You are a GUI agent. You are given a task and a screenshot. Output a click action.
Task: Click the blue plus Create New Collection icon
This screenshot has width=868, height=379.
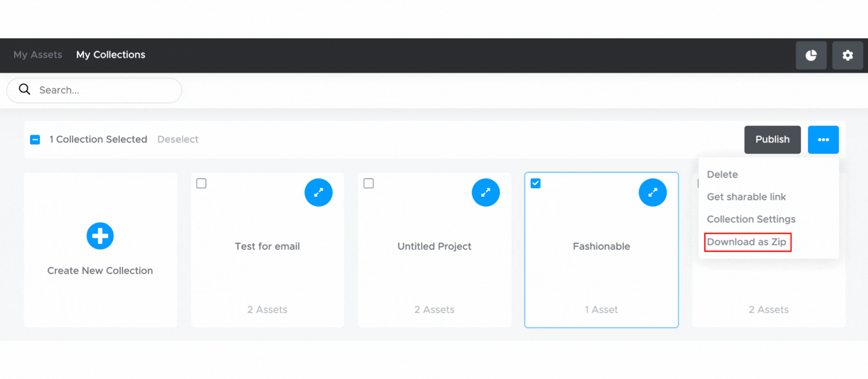(100, 236)
